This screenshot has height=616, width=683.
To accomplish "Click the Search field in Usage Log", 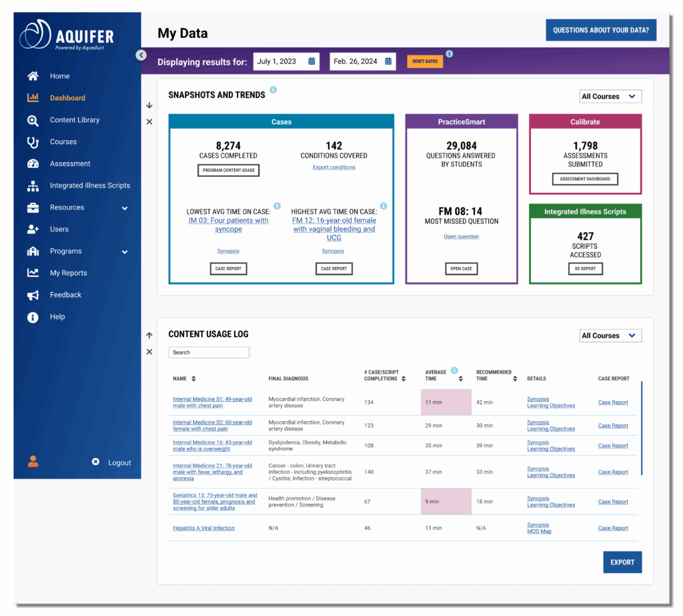I will (x=209, y=352).
